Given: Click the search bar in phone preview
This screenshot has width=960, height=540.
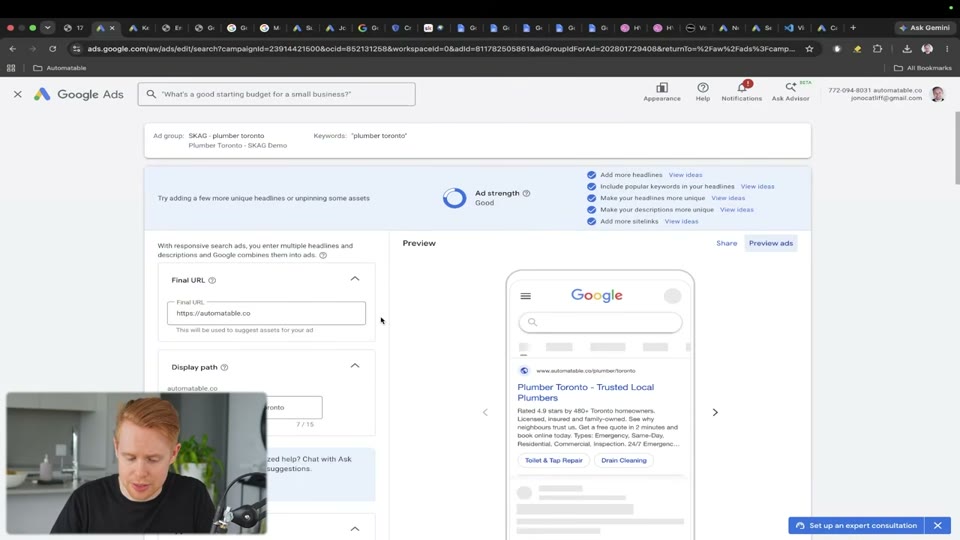Looking at the screenshot, I should pos(600,323).
